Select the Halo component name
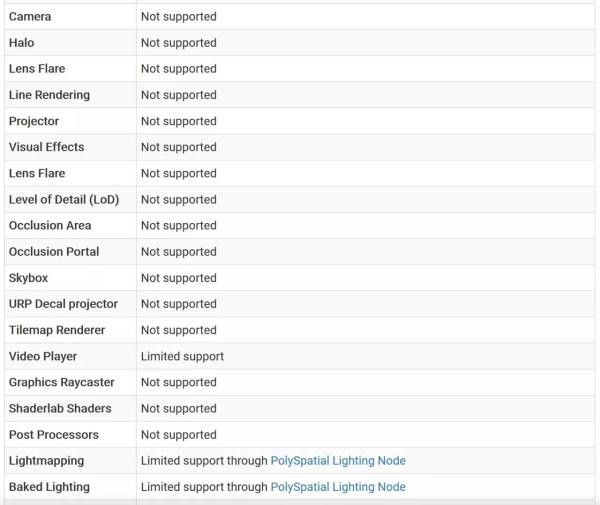This screenshot has width=600, height=505. 22,43
